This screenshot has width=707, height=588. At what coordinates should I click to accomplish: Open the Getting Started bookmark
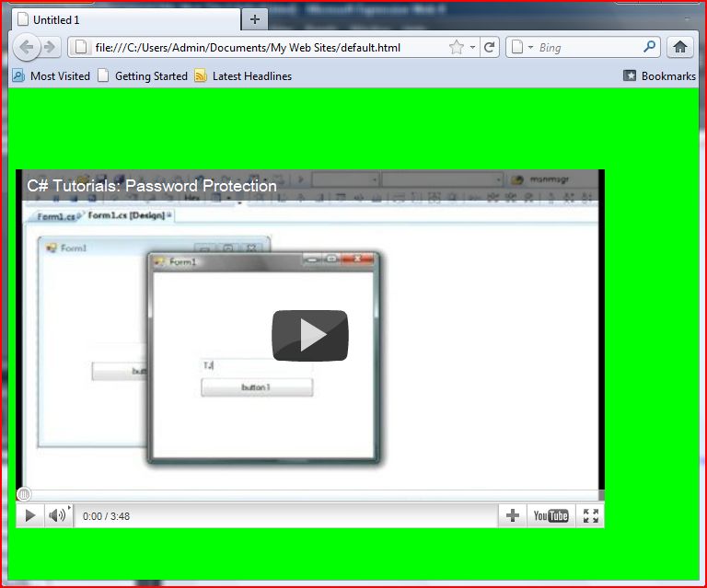(x=143, y=75)
